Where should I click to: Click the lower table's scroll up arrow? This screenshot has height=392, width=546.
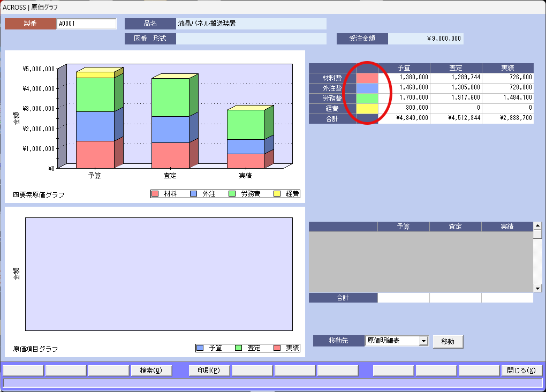pos(537,226)
